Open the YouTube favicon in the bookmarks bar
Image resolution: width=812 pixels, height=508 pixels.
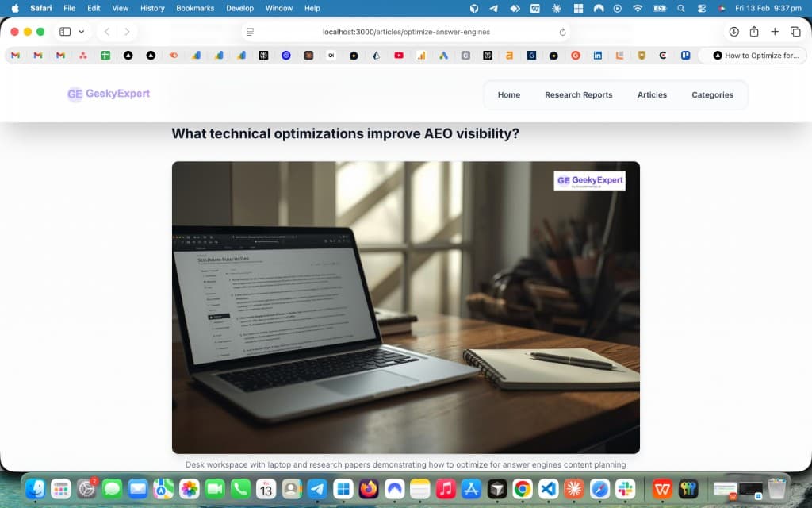(x=399, y=56)
